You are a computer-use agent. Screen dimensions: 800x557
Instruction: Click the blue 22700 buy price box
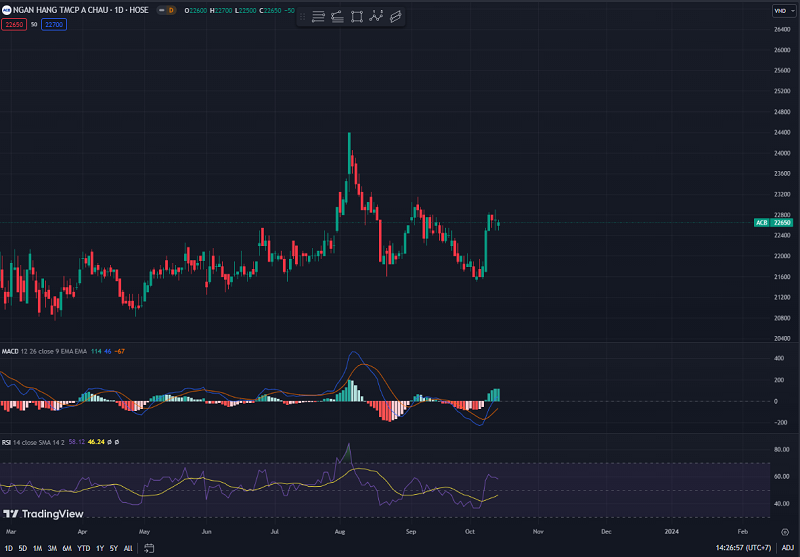click(x=54, y=23)
